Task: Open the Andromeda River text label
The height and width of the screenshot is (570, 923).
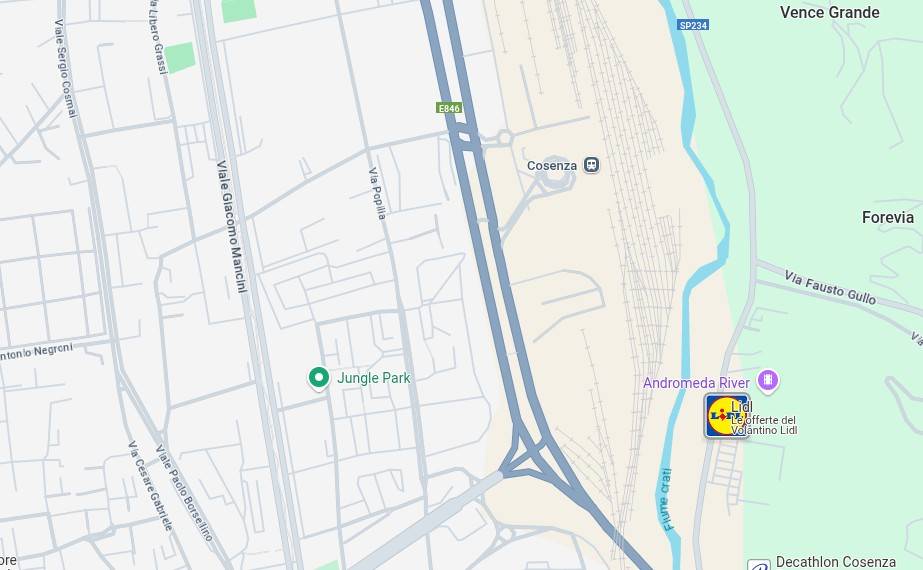Action: tap(696, 383)
